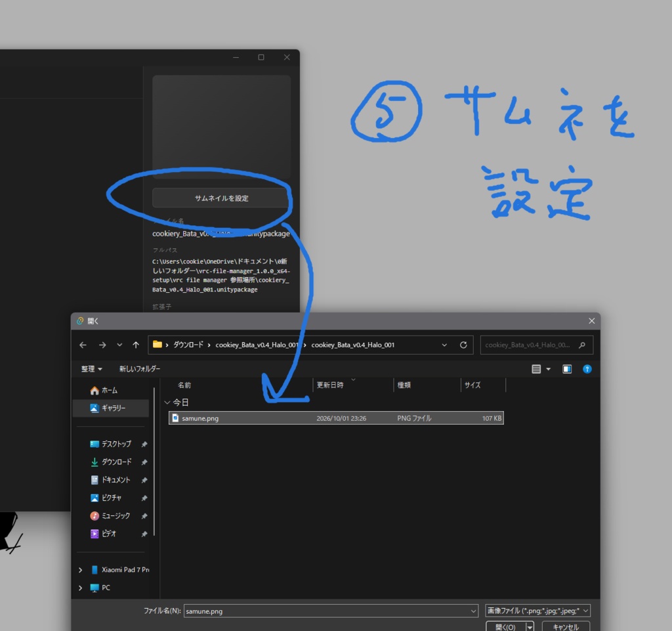Click the pin icon beside ビデオ
The image size is (672, 631).
144,534
